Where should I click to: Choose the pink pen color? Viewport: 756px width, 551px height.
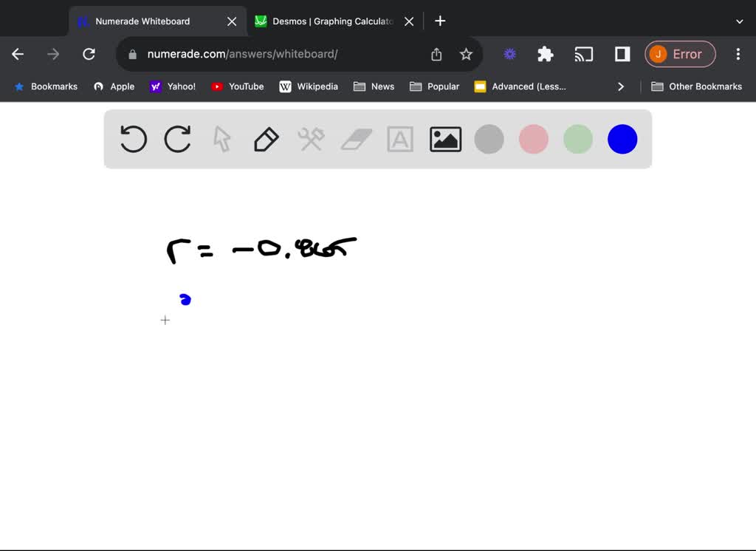tap(534, 139)
